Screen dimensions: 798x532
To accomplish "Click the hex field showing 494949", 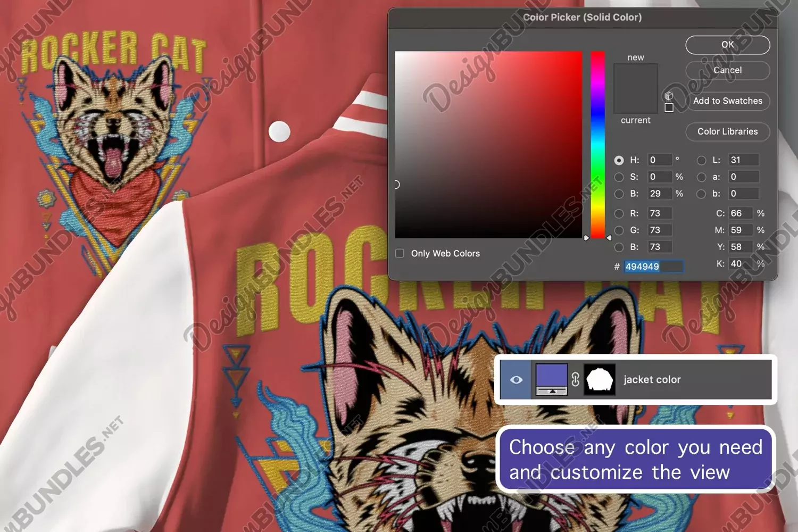I will [654, 266].
